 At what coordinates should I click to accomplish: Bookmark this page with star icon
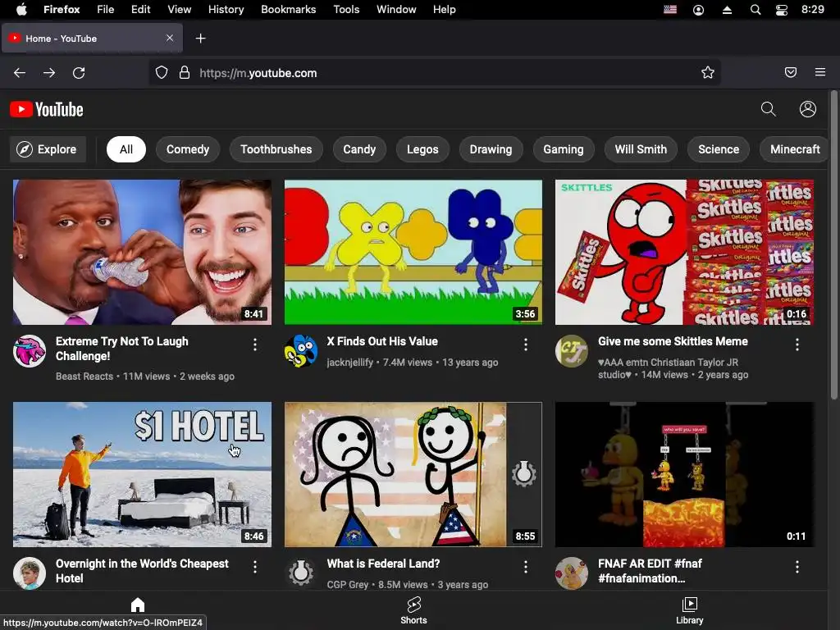click(708, 72)
